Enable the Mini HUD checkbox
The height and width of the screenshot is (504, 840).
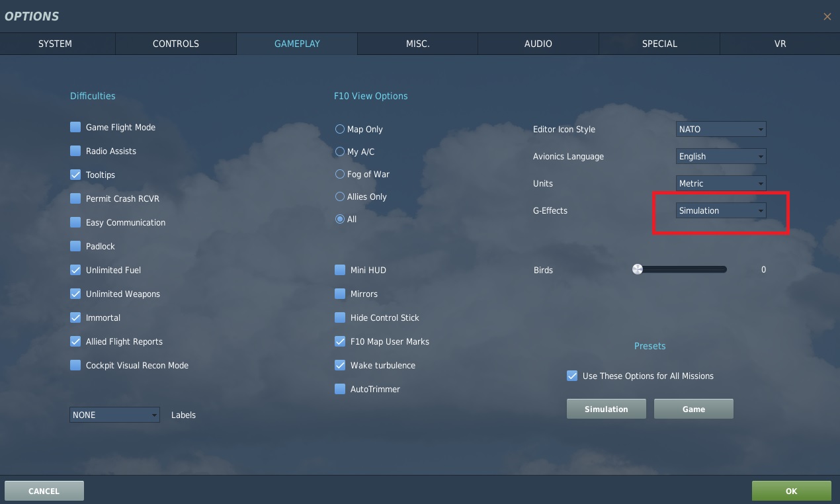[340, 270]
